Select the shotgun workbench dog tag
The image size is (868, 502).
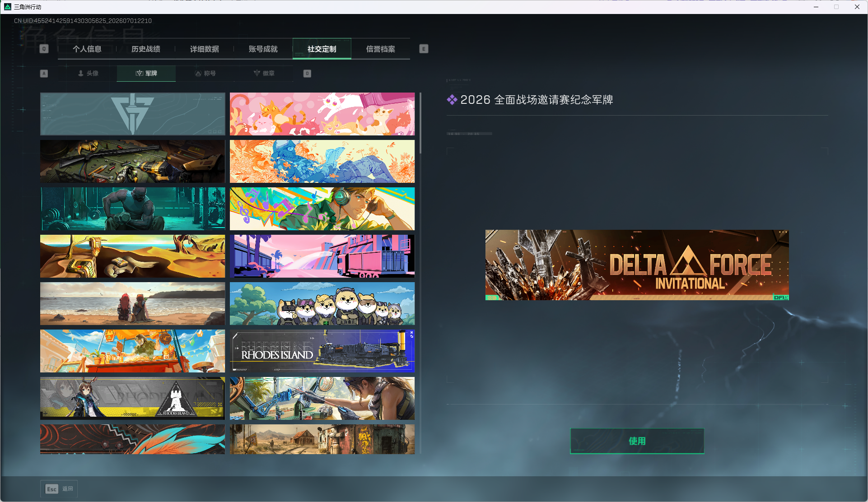132,161
